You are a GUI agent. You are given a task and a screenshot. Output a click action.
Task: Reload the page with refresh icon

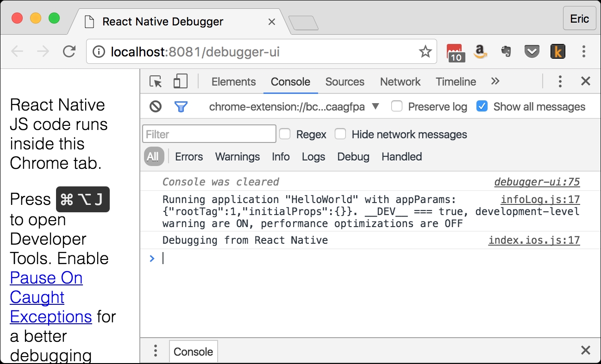point(69,51)
